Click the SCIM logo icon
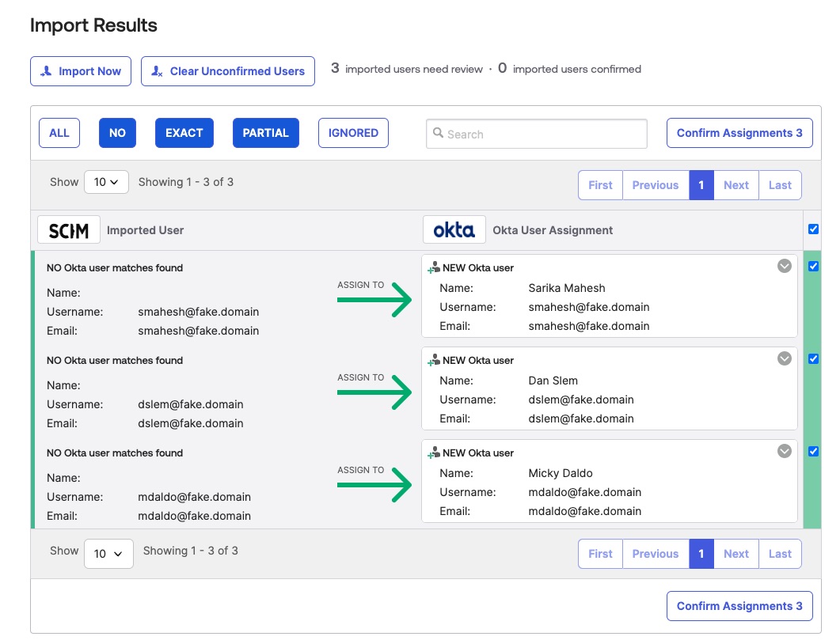Screen dimensions: 840x644 click(69, 230)
